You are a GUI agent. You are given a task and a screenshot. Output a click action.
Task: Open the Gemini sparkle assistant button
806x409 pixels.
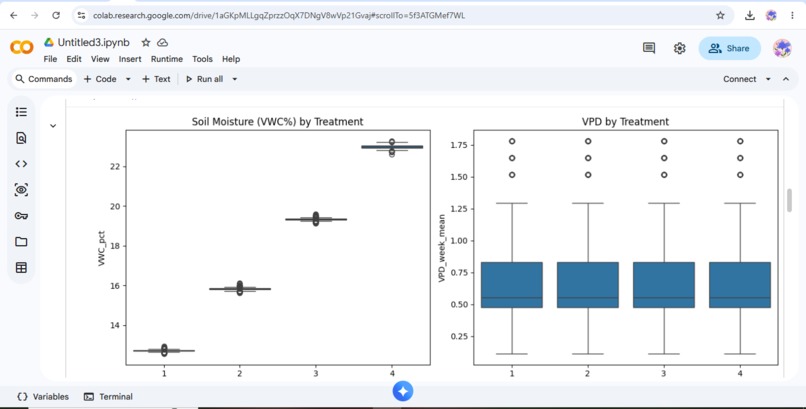pyautogui.click(x=403, y=392)
